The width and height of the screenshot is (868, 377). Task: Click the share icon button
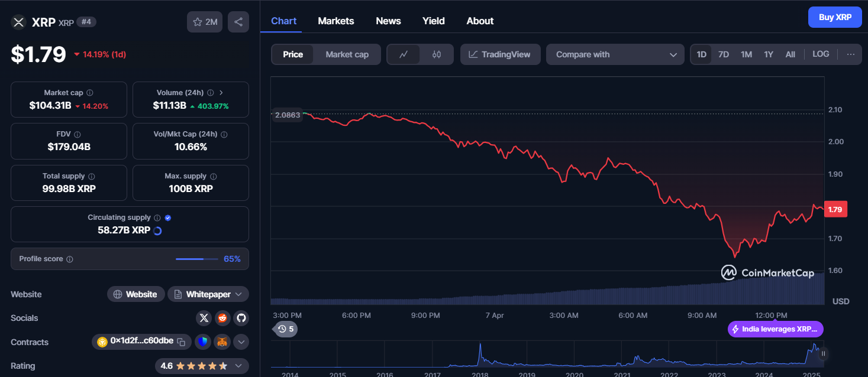coord(238,22)
